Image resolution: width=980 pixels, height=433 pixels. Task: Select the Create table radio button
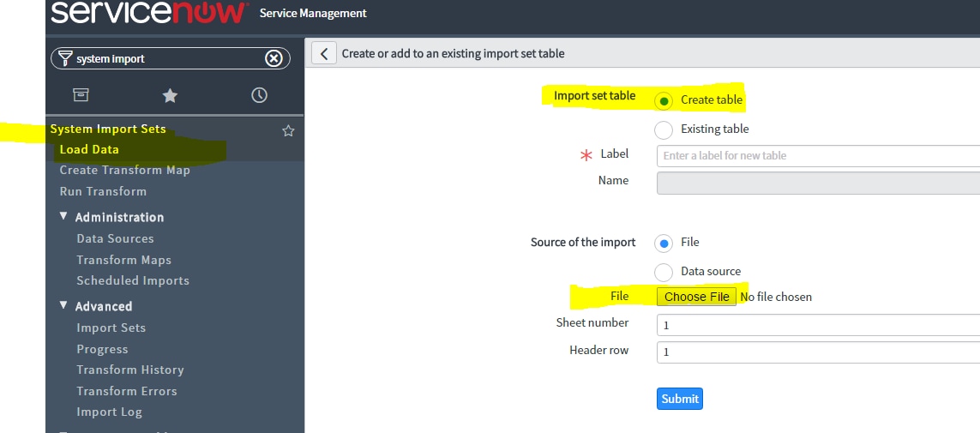(x=664, y=100)
